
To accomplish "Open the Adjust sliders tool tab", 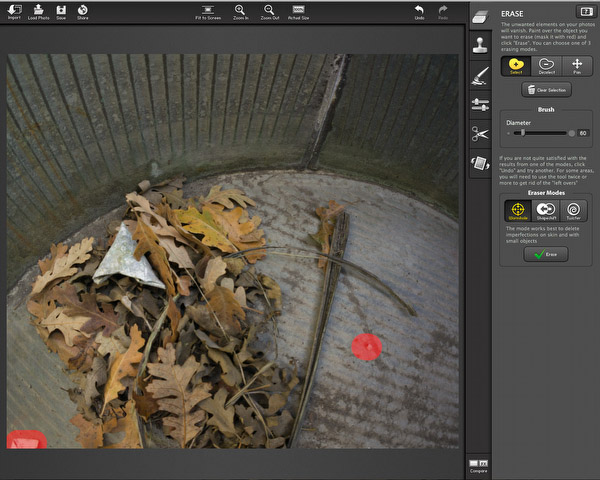I will pyautogui.click(x=480, y=104).
